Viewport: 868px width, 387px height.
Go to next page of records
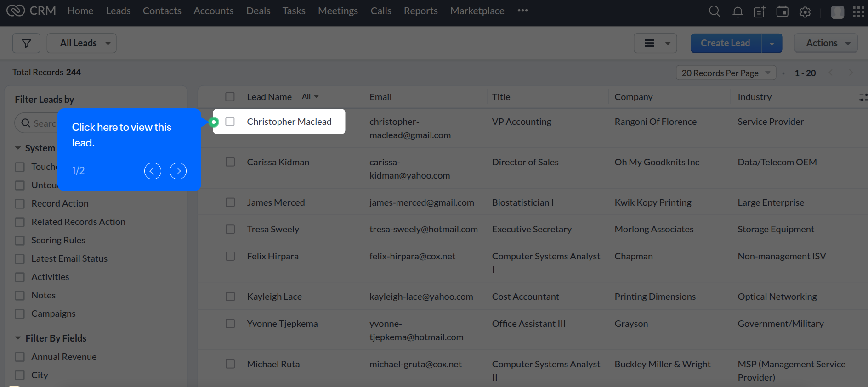tap(851, 73)
